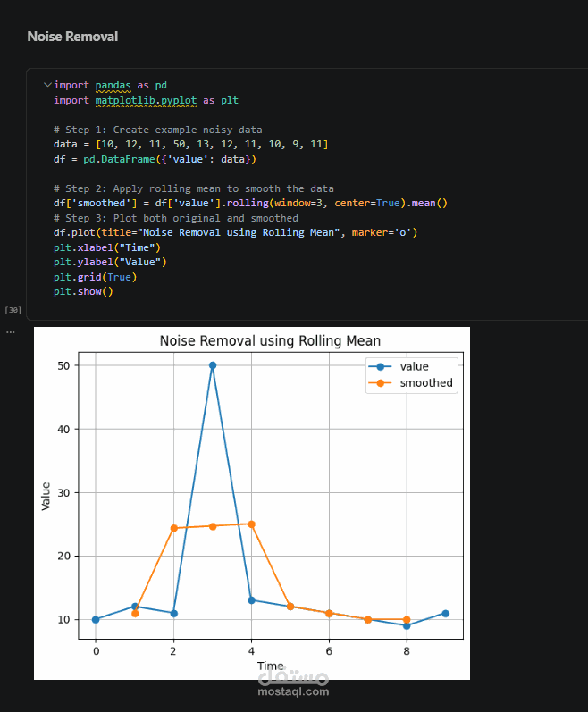This screenshot has width=588, height=712.
Task: Click the matplotlib.pyplot module name
Action: click(x=147, y=100)
